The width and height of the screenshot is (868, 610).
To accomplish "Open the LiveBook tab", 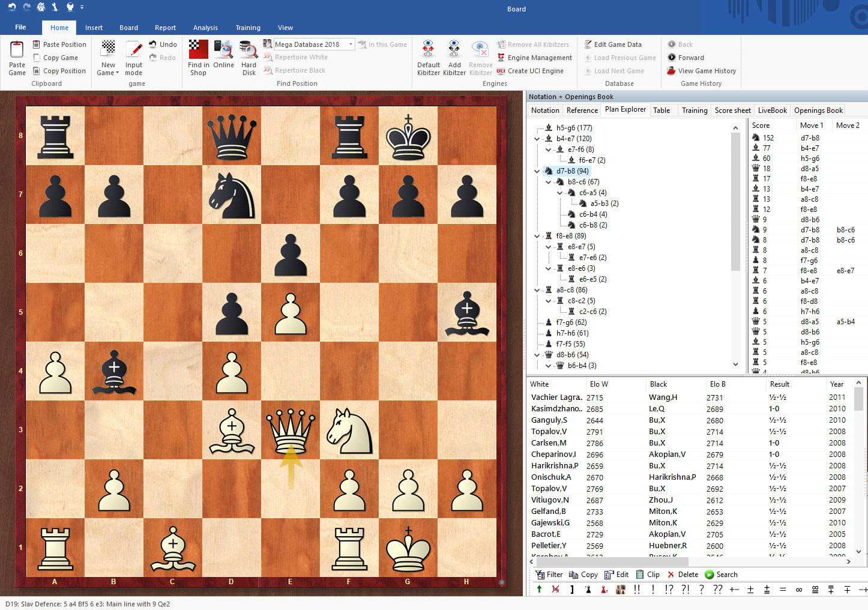I will [772, 110].
